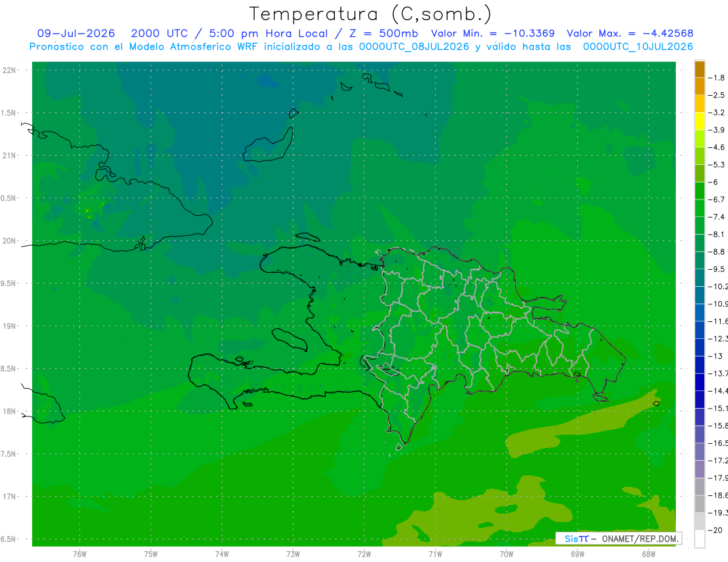Pick the purple swatch between -17.2 and -17.9
The width and height of the screenshot is (728, 562).
coord(699,469)
